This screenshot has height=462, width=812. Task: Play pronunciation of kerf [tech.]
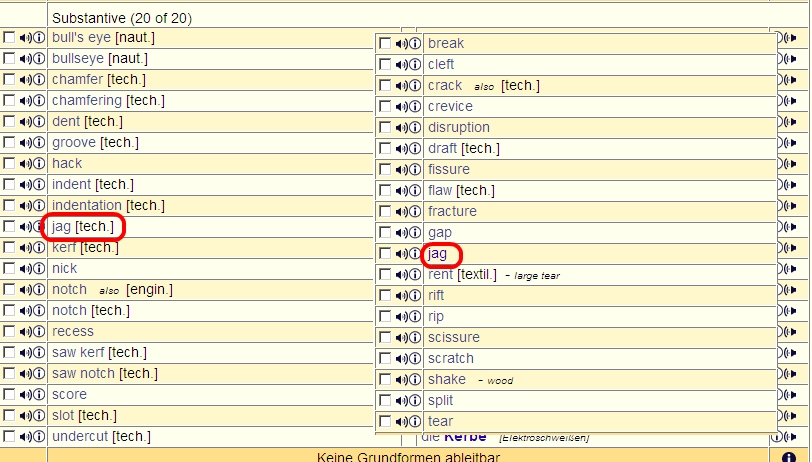25,248
